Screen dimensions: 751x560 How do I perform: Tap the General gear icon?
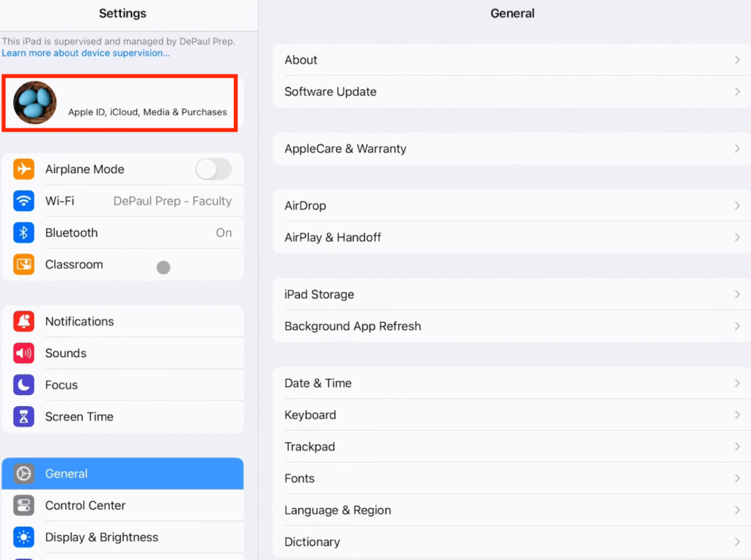click(x=23, y=474)
